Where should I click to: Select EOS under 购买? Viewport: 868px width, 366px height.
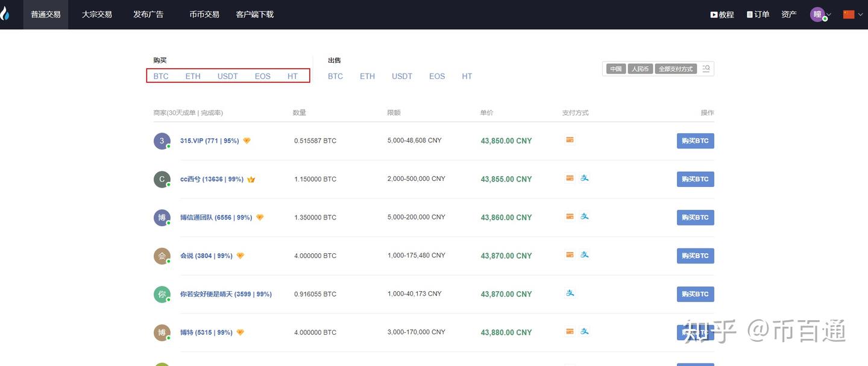pyautogui.click(x=263, y=77)
